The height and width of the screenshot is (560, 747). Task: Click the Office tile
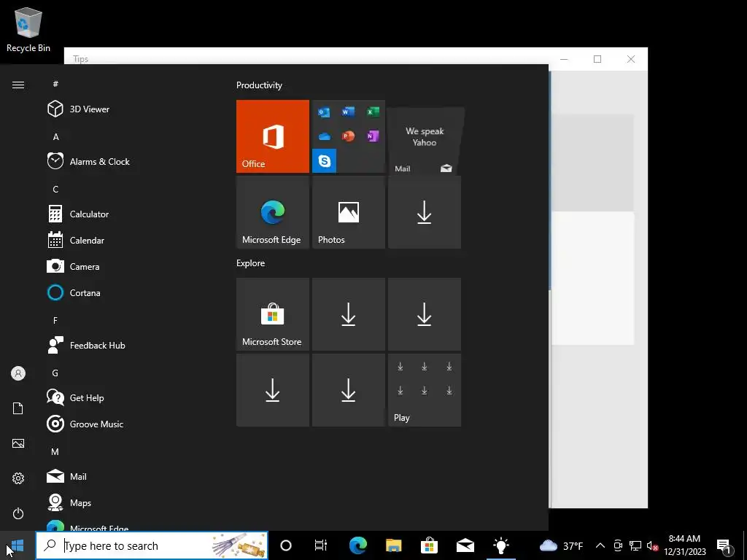click(x=273, y=136)
